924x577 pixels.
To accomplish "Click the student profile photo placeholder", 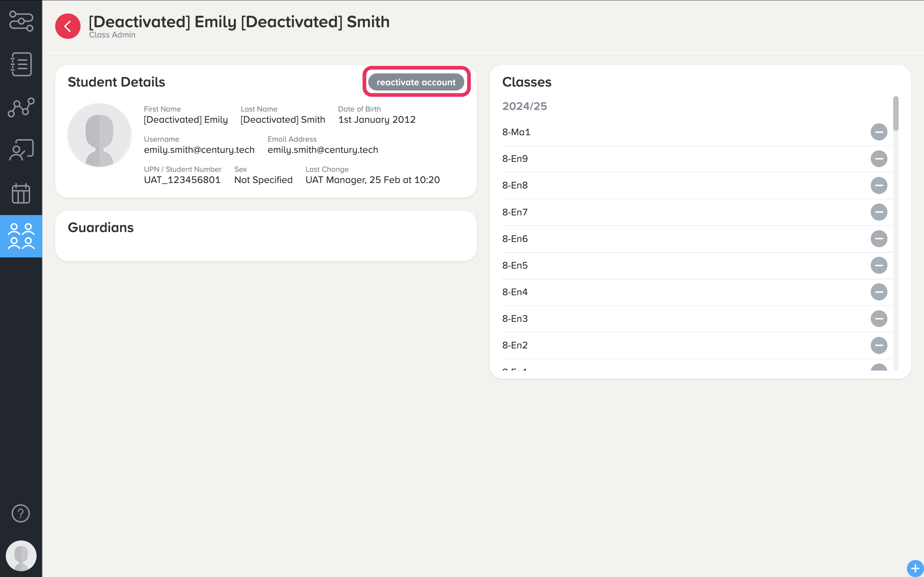I will coord(99,135).
